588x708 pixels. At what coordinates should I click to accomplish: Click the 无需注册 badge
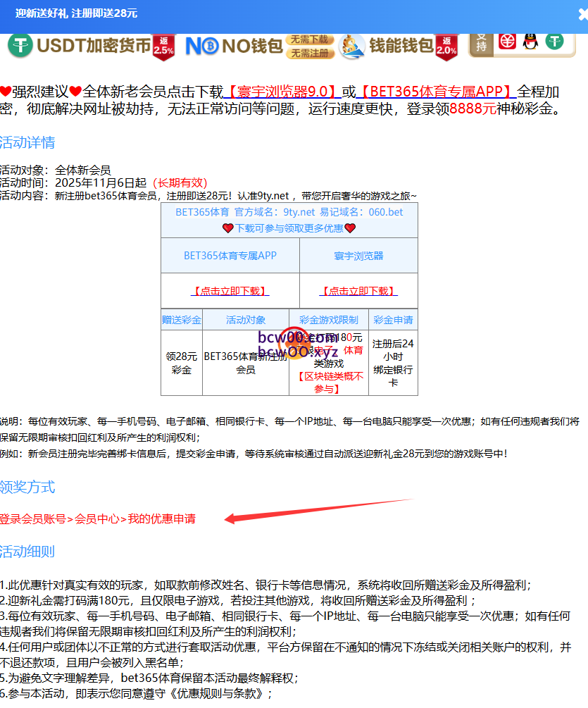[310, 54]
